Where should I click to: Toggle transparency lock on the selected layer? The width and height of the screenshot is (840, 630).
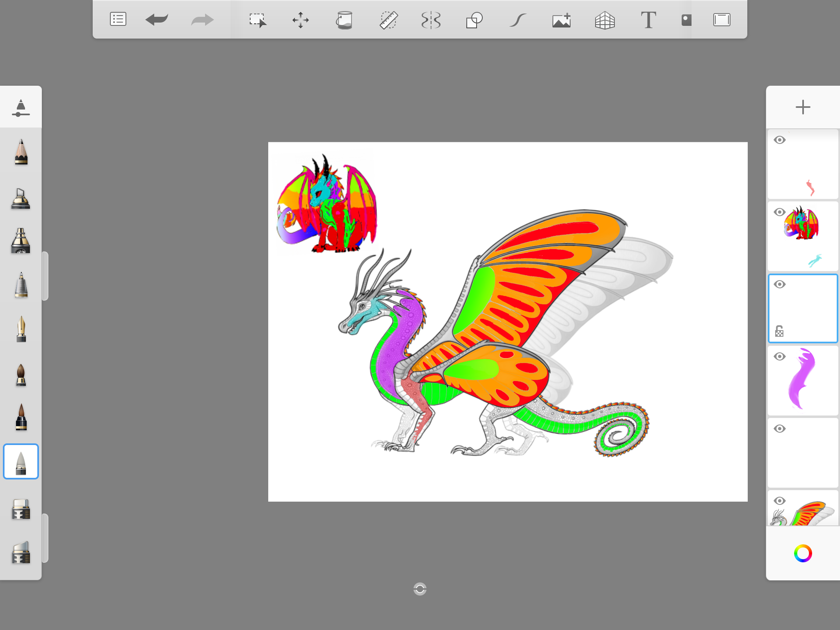[779, 331]
